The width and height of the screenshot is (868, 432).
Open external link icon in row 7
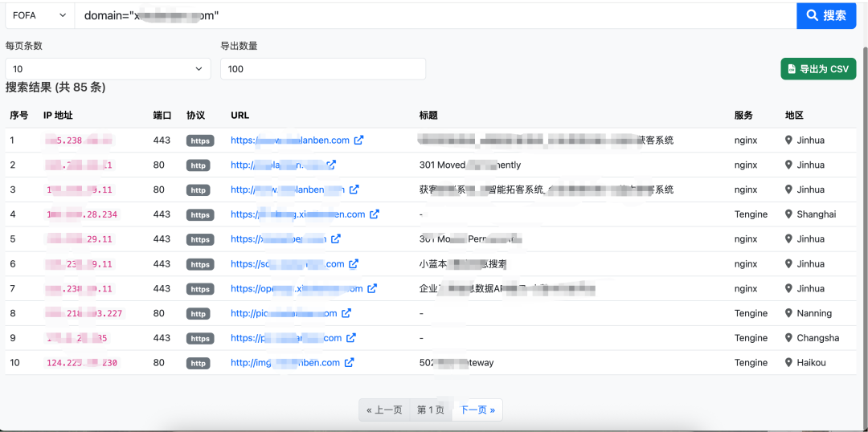tap(372, 289)
